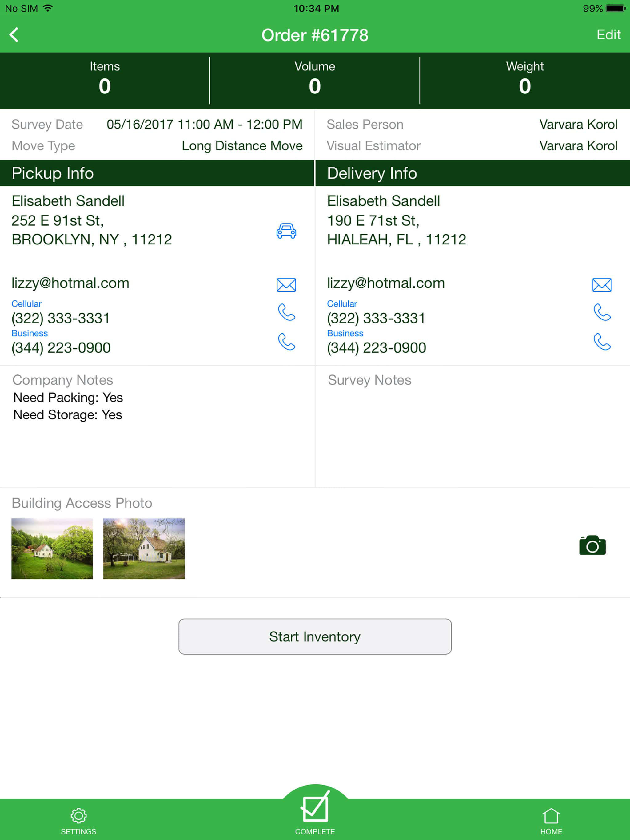Tap the Survey Date value 05/16/2017
The width and height of the screenshot is (630, 840).
coord(205,124)
